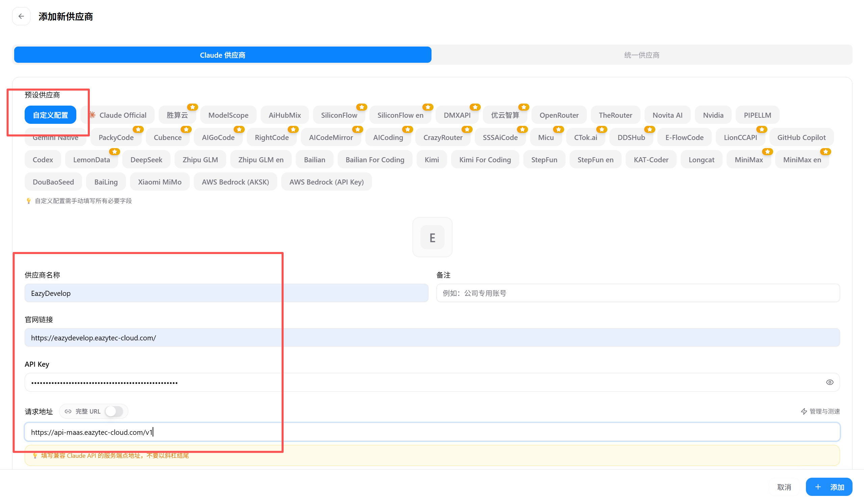Pick E-FlowCode preset
The height and width of the screenshot is (504, 864).
point(684,137)
